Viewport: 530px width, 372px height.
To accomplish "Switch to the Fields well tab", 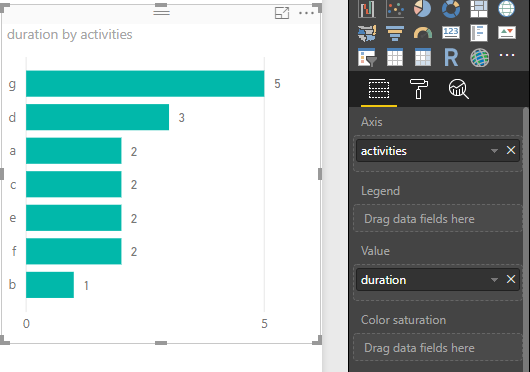I will point(379,89).
